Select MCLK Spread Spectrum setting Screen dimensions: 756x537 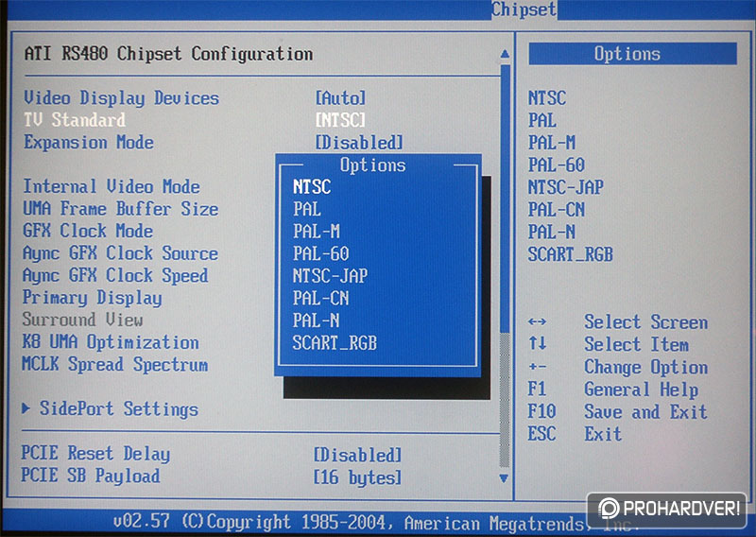click(x=115, y=364)
